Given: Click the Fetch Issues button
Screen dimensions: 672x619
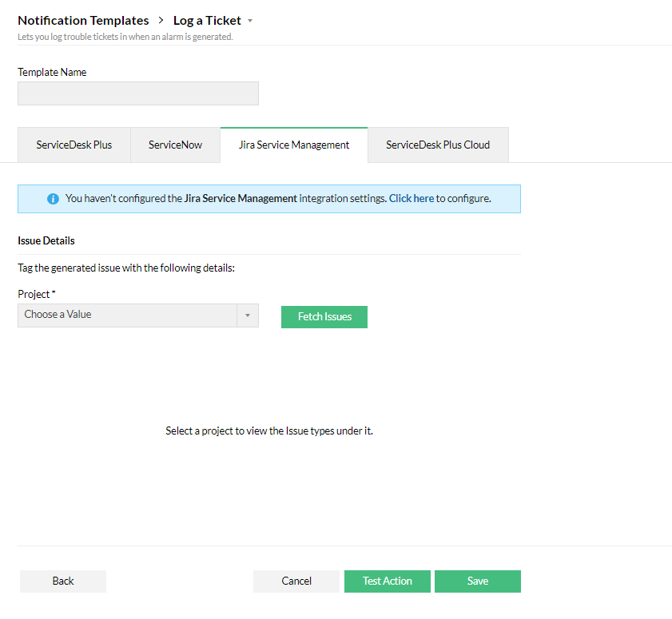Looking at the screenshot, I should pos(324,317).
